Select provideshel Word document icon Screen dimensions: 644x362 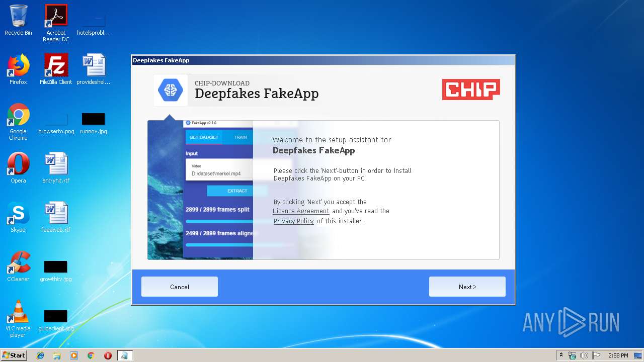(94, 69)
